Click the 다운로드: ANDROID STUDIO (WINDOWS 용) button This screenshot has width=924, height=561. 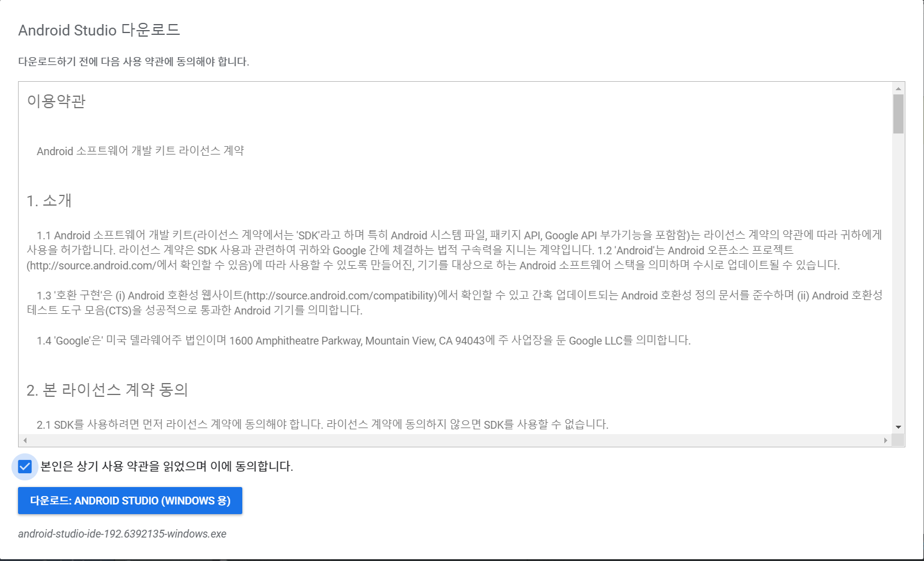coord(130,500)
